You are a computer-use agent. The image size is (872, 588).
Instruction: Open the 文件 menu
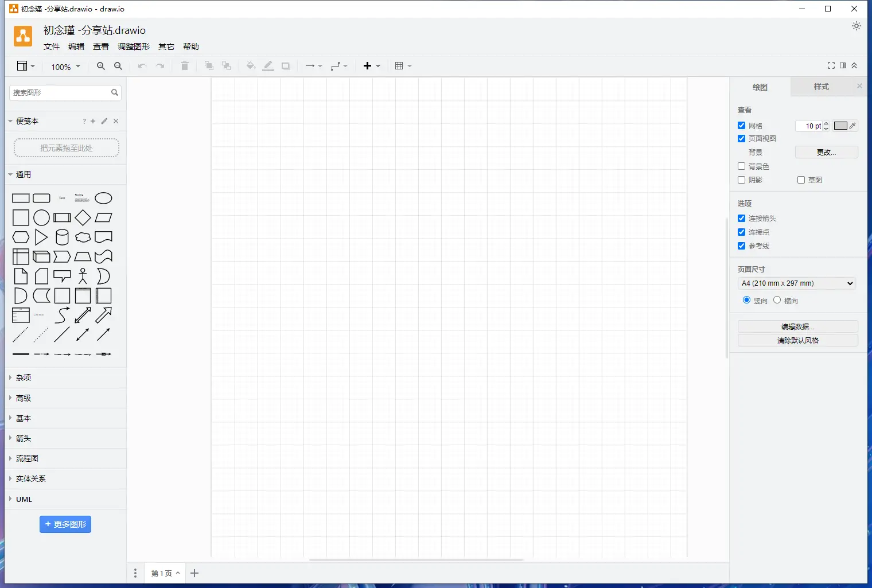point(52,46)
